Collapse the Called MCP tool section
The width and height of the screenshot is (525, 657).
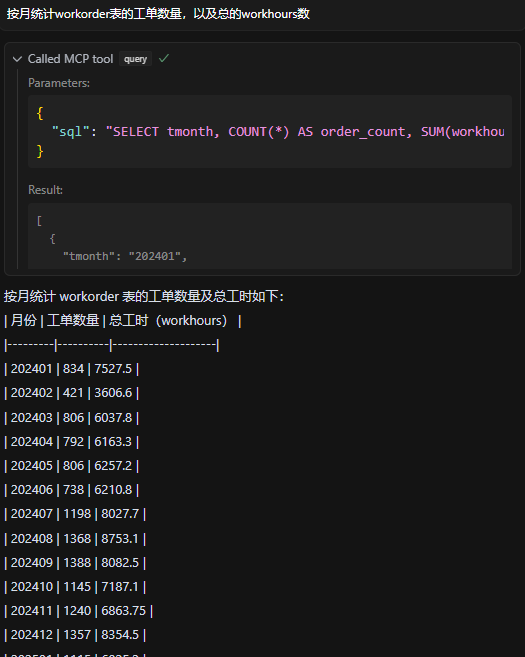point(17,59)
